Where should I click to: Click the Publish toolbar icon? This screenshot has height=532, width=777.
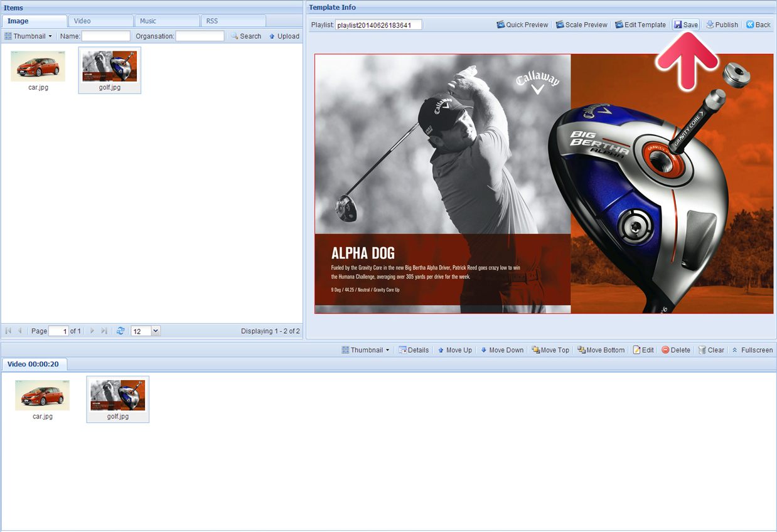tap(710, 25)
